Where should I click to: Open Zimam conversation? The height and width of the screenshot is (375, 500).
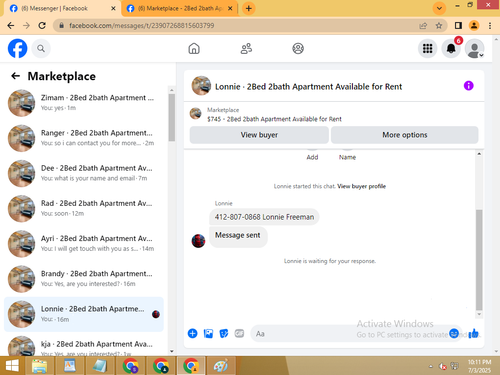84,103
